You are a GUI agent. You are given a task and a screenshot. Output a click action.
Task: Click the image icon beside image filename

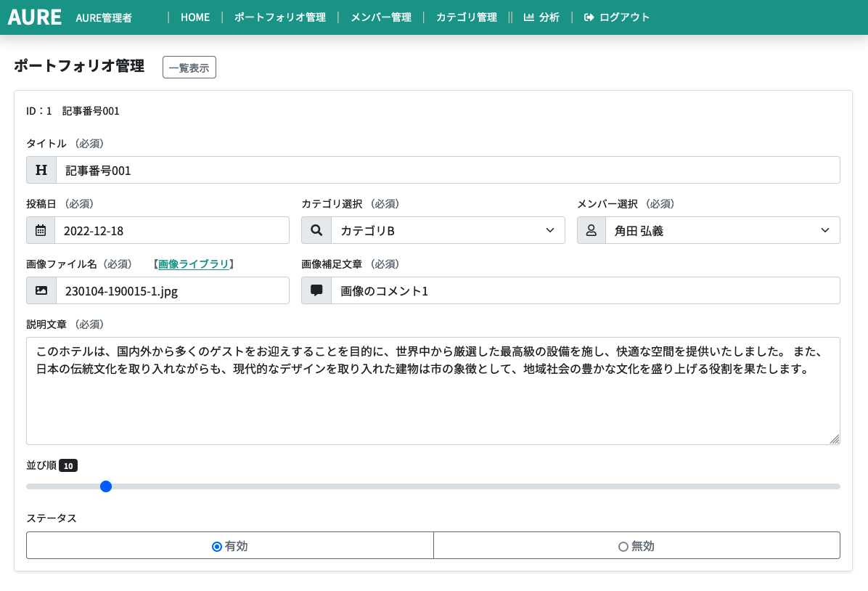pos(41,290)
